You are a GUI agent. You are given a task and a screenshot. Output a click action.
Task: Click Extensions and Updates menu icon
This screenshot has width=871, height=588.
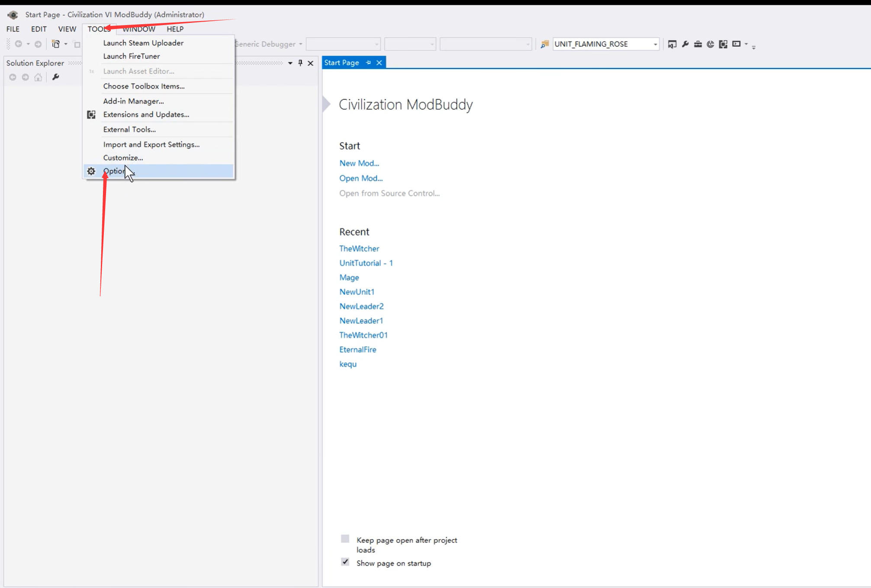click(x=91, y=115)
